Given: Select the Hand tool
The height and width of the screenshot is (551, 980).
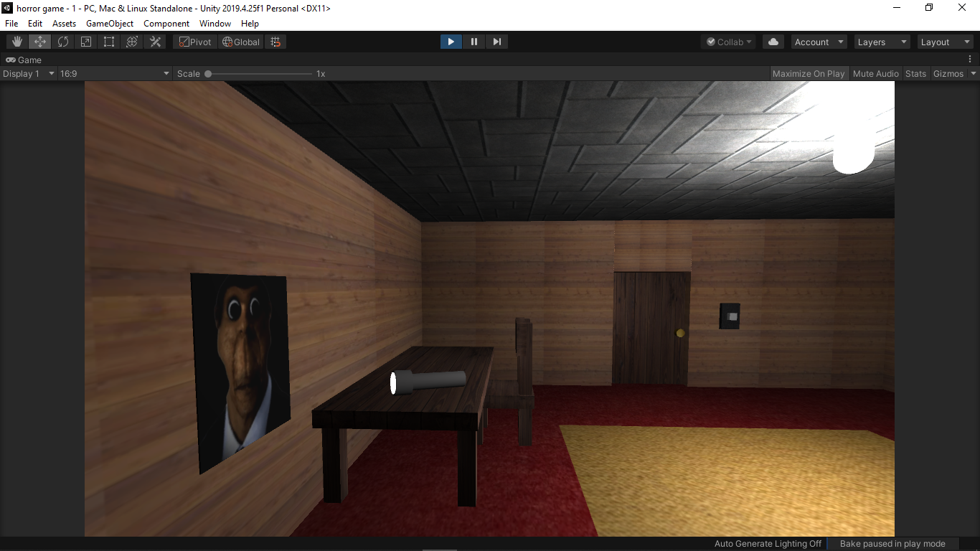Looking at the screenshot, I should (x=17, y=42).
